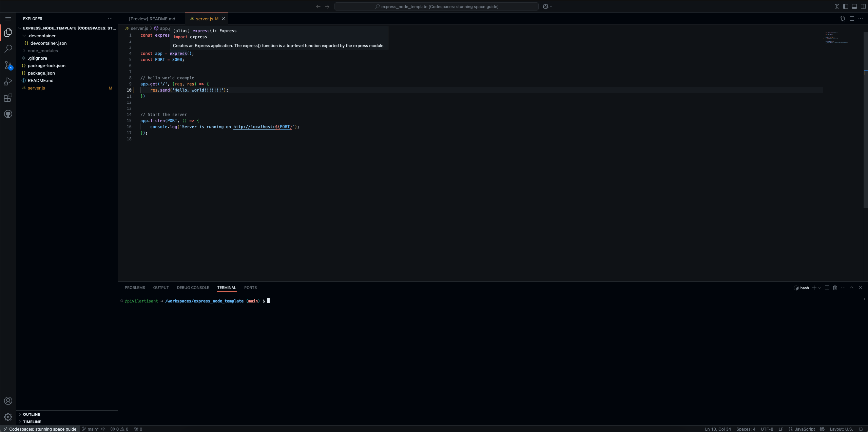868x432 pixels.
Task: Expand the node_modules folder
Action: (x=43, y=51)
